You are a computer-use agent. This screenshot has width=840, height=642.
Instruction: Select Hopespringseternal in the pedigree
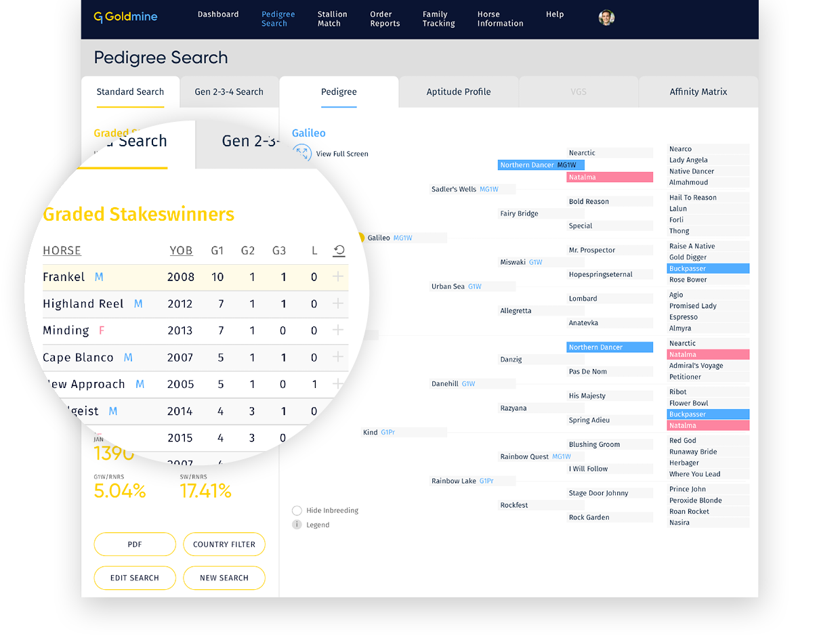pos(610,274)
